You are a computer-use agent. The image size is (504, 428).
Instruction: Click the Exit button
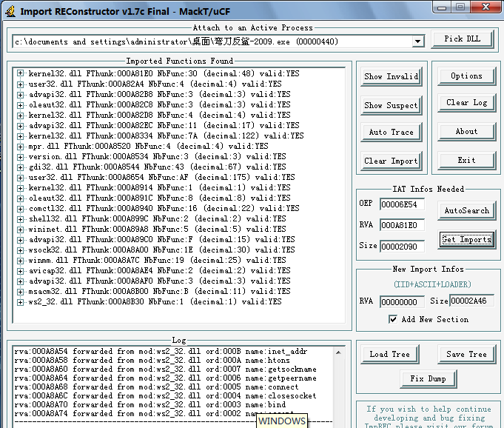[x=466, y=160]
